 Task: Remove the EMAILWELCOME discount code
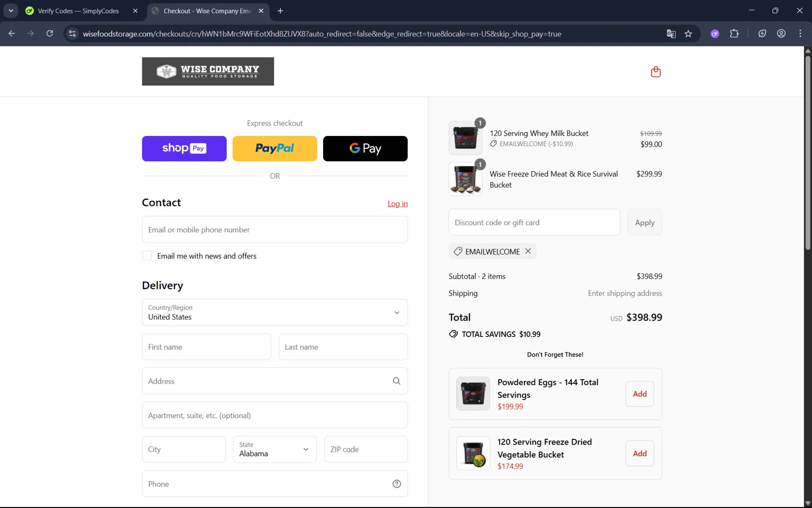[x=528, y=251]
